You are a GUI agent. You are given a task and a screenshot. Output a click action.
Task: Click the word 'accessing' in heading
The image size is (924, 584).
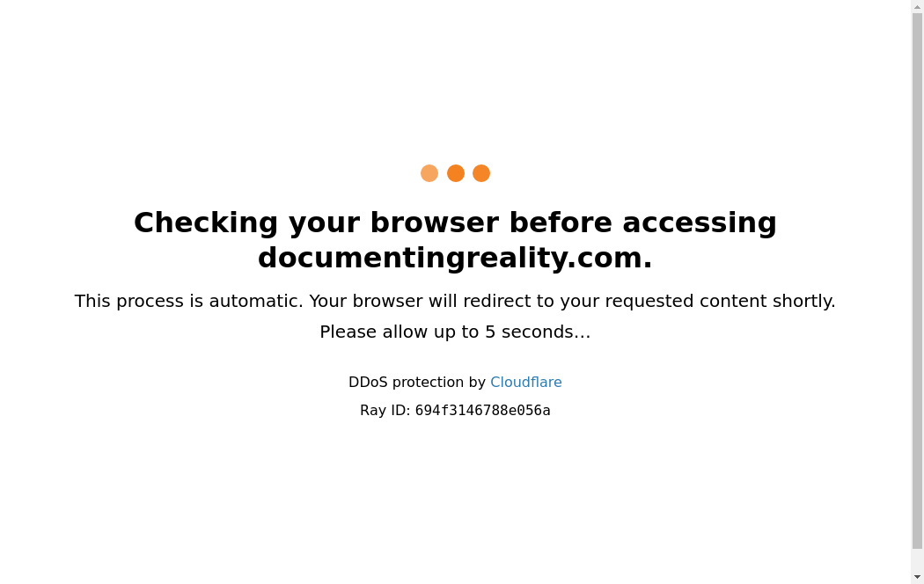tap(700, 224)
